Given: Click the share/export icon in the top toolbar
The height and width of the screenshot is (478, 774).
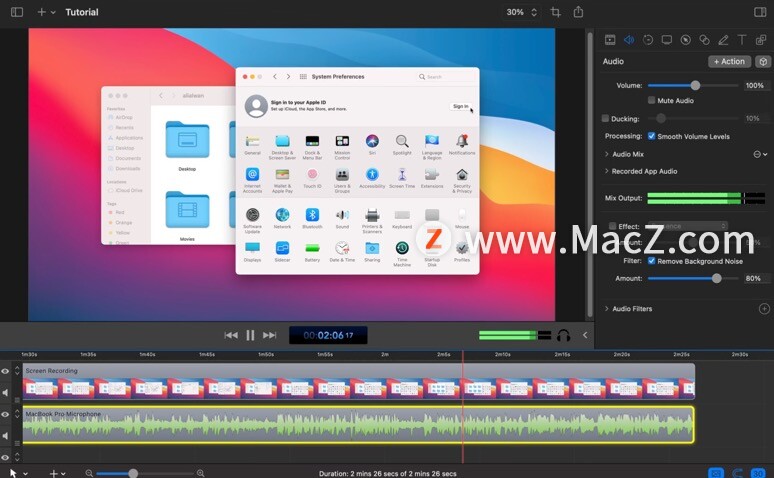Looking at the screenshot, I should [578, 12].
